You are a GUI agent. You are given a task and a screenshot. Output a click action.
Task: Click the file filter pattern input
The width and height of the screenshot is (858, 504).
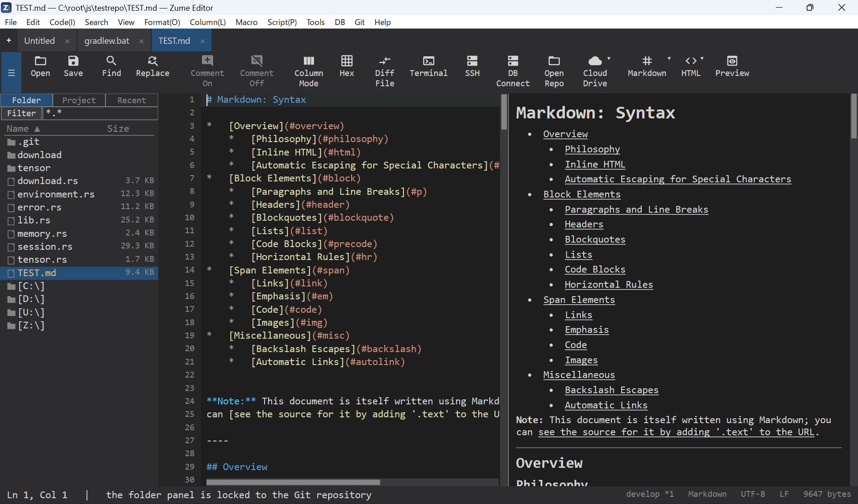(x=101, y=113)
